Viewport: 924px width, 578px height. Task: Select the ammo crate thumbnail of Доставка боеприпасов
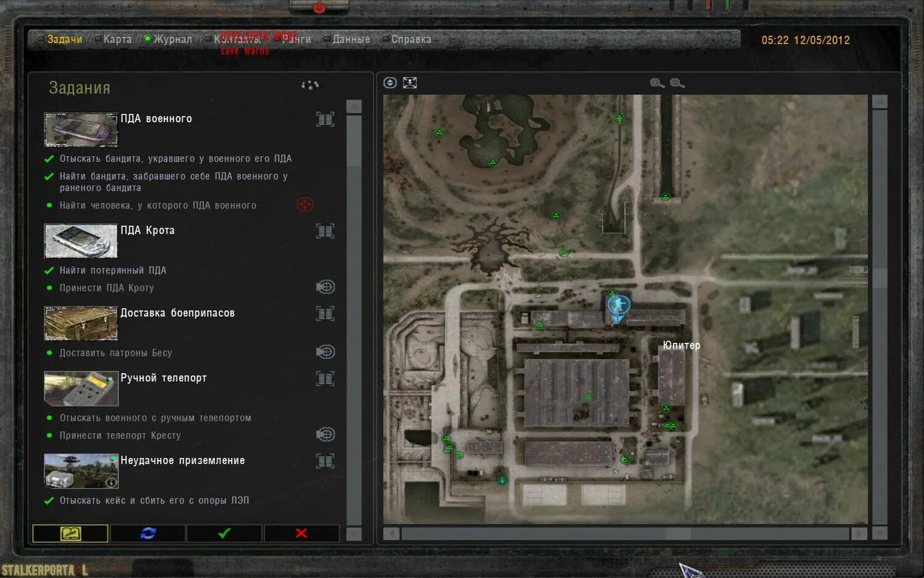click(x=81, y=323)
